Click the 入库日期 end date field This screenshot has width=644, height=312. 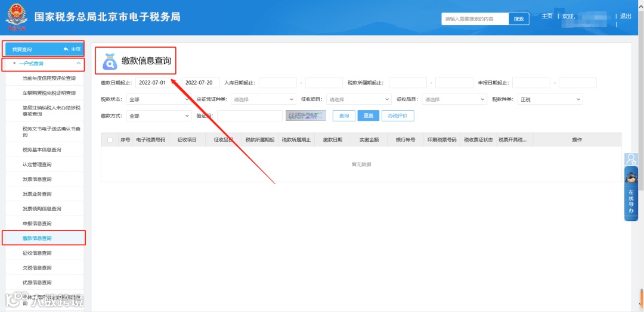coord(324,82)
